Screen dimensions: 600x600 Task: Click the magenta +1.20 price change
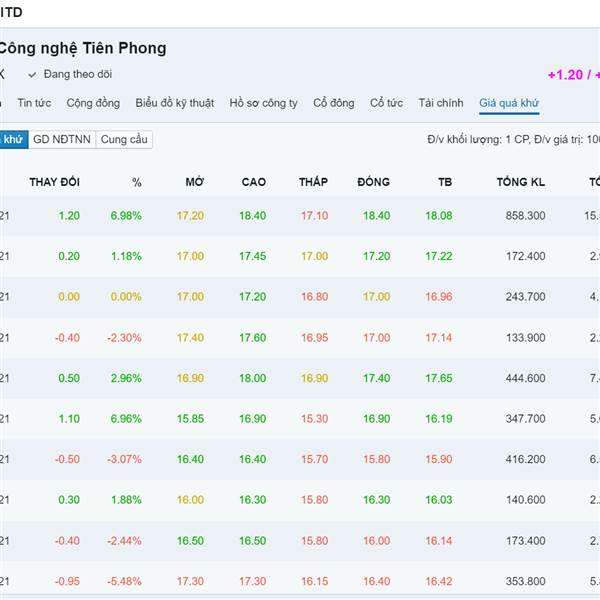(x=566, y=75)
